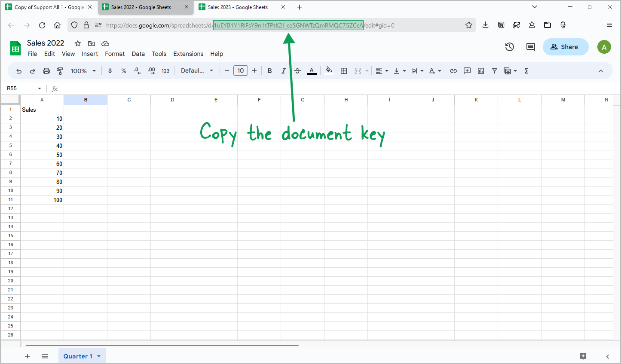Click the Undo icon in toolbar
The image size is (621, 364).
pos(19,71)
